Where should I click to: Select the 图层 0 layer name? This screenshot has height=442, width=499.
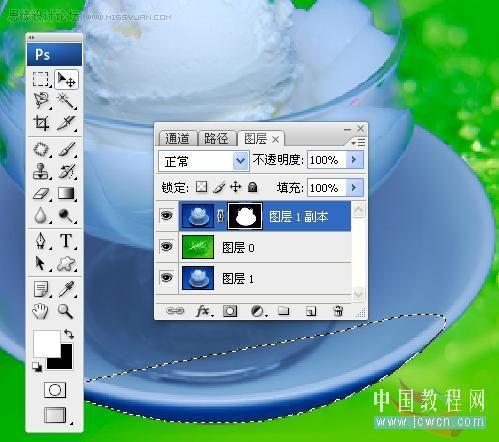(x=238, y=248)
